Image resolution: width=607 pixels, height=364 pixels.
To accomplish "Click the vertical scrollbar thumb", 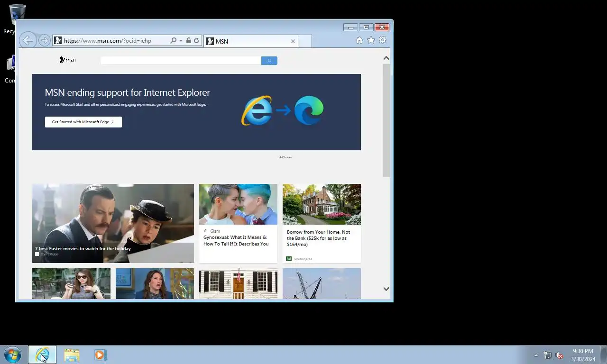I will pos(386,120).
